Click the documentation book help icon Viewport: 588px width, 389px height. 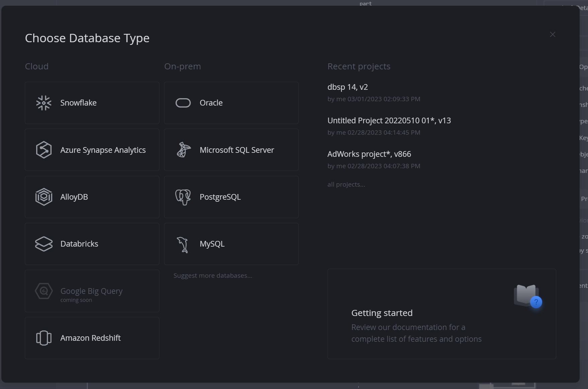pyautogui.click(x=528, y=296)
